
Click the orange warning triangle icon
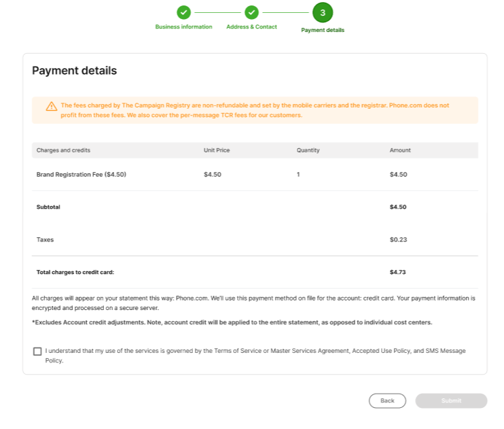[51, 106]
